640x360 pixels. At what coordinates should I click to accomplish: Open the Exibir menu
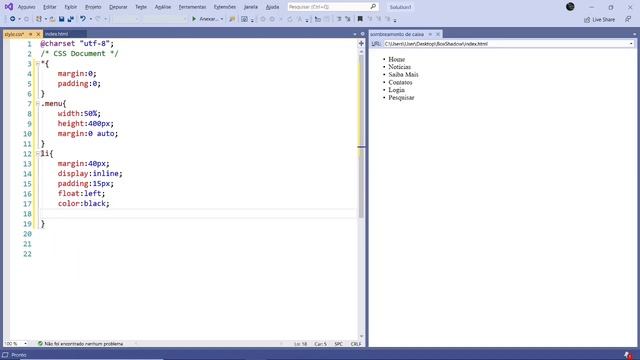71,7
